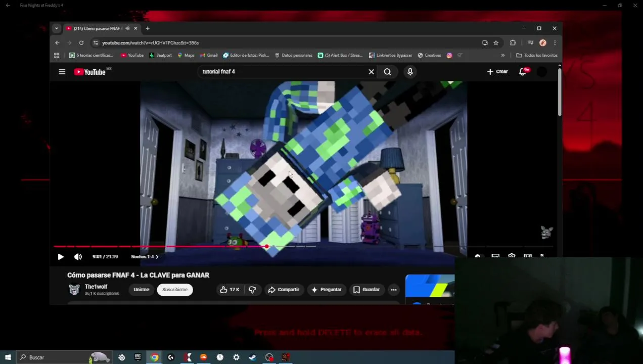643x364 pixels.
Task: Open the Chrome apps grid bookmark
Action: click(57, 55)
